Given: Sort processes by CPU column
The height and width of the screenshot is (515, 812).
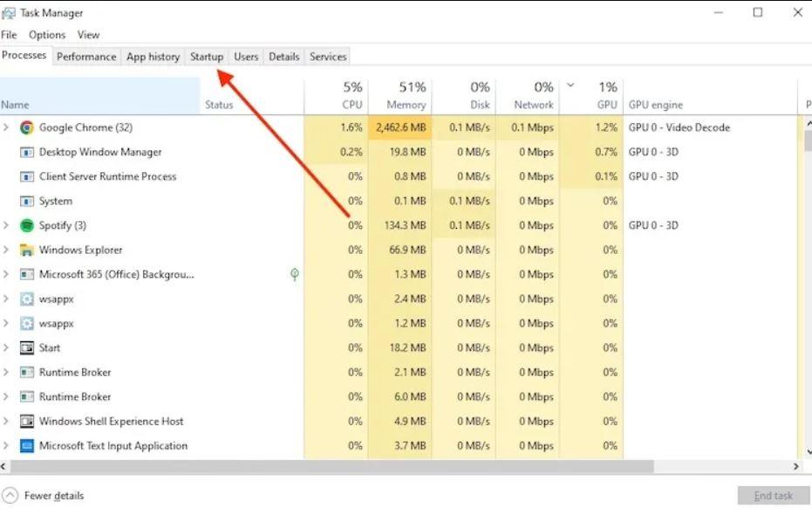Looking at the screenshot, I should point(336,96).
